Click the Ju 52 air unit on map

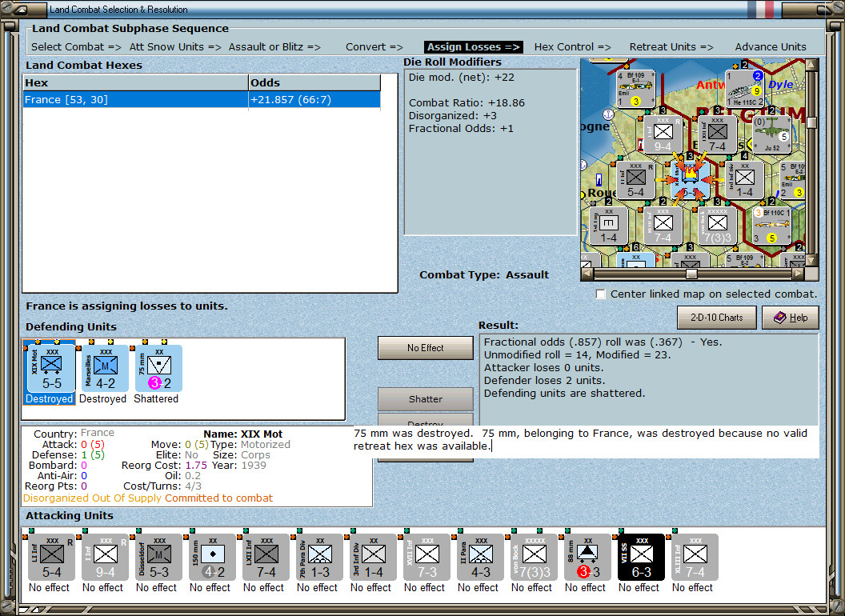tap(771, 133)
